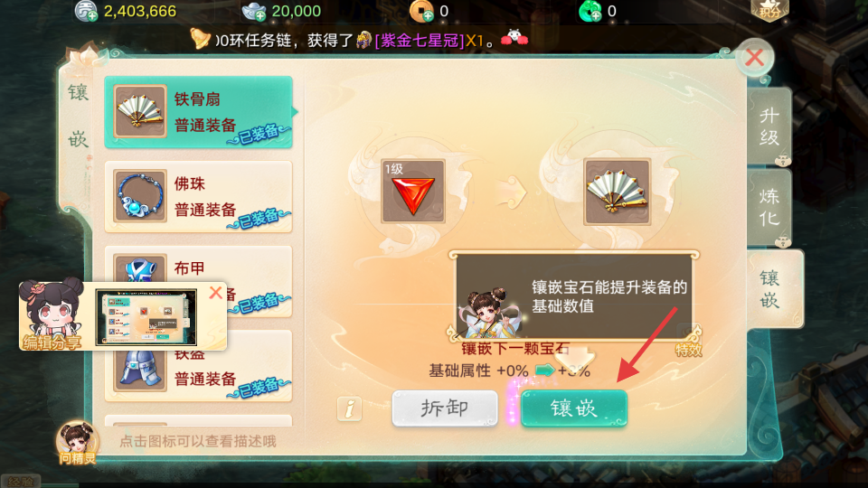Open the info 'i' icon
The width and height of the screenshot is (868, 488).
[x=349, y=408]
